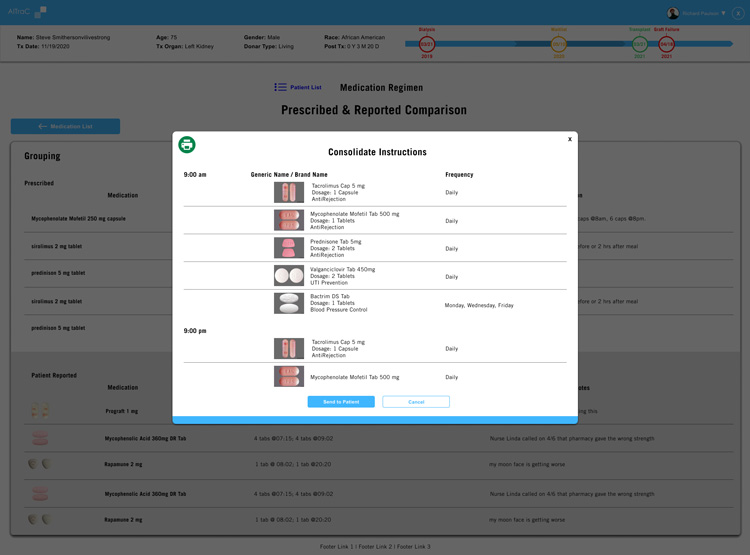750x555 pixels.
Task: Click the green print icon in the dialog
Action: click(x=187, y=144)
